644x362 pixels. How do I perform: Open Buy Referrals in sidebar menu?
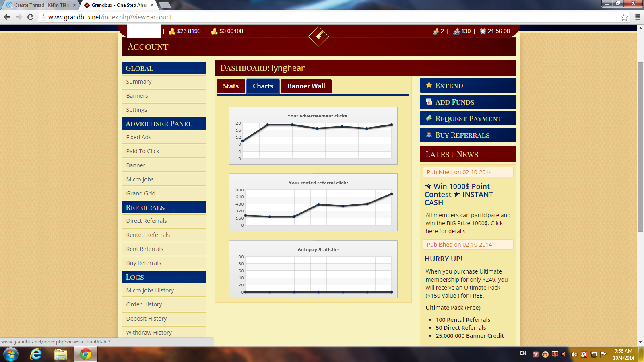[x=164, y=263]
